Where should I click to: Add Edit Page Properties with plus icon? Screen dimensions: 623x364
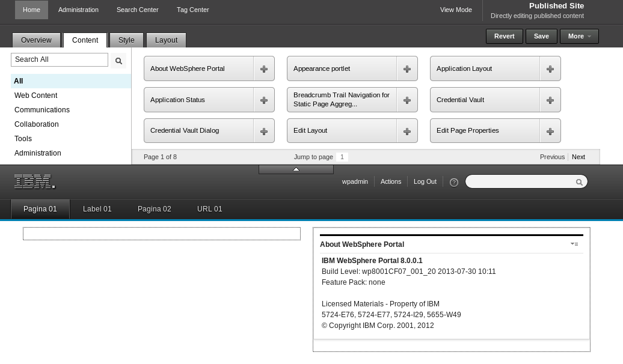tap(550, 131)
